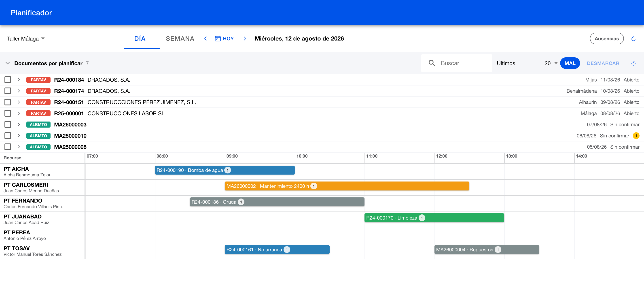Open the R24-000190 Bomba de agua task bar
The width and height of the screenshot is (644, 282).
(225, 170)
